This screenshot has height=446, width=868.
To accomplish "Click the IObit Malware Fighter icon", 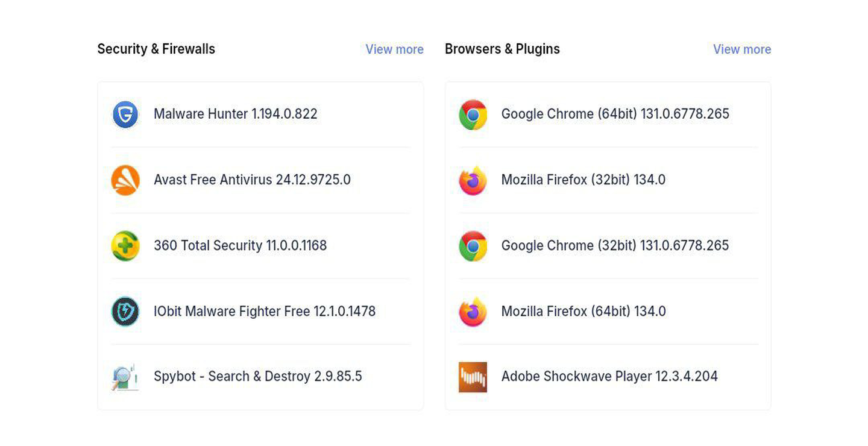I will pyautogui.click(x=125, y=311).
